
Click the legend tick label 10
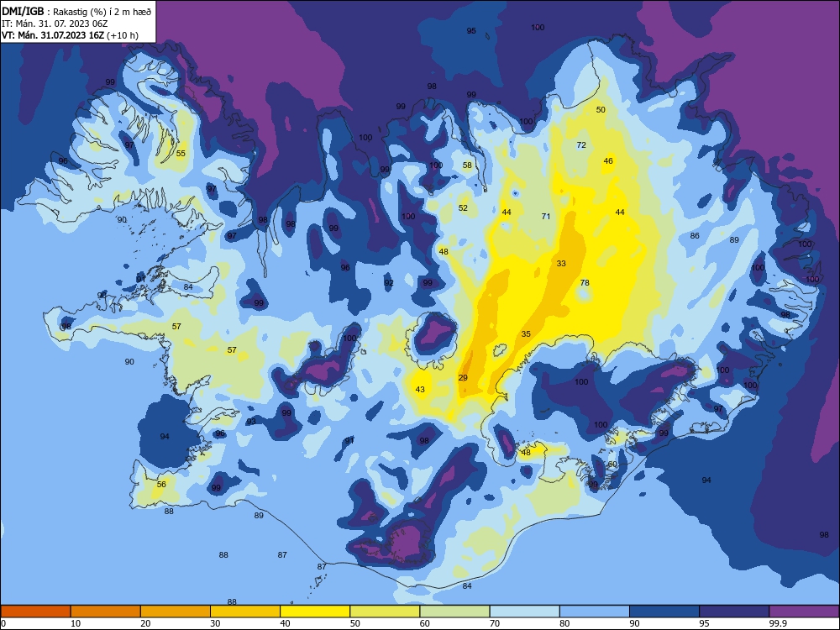(76, 623)
